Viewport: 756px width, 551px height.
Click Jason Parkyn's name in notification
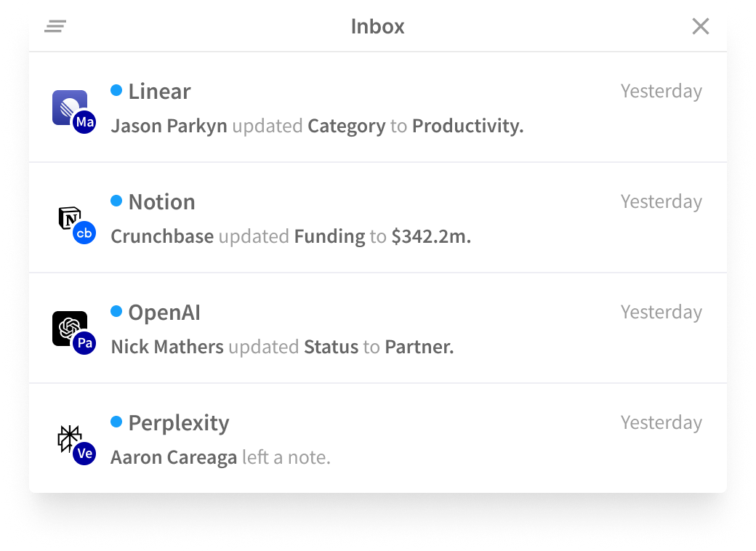(169, 126)
